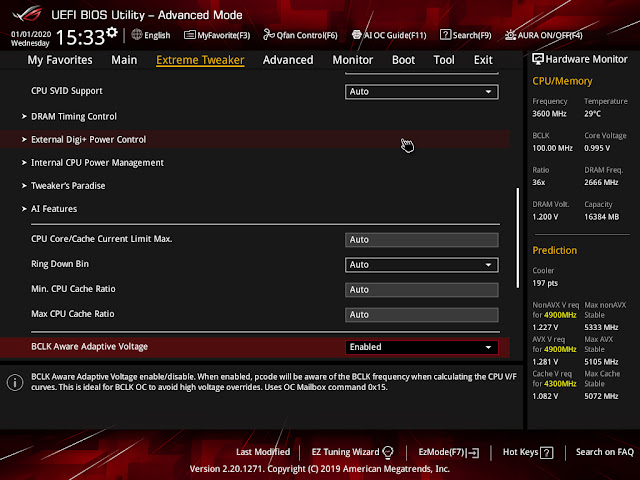640x480 pixels.
Task: Click Hot Keys question mark icon
Action: coord(547,453)
